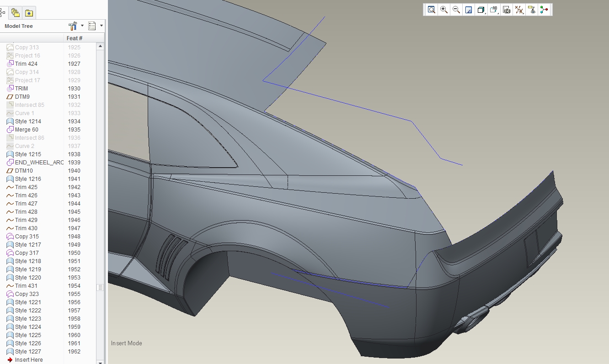This screenshot has width=609, height=364.
Task: Click the END_WHEEL_ARC merge icon
Action: point(10,163)
